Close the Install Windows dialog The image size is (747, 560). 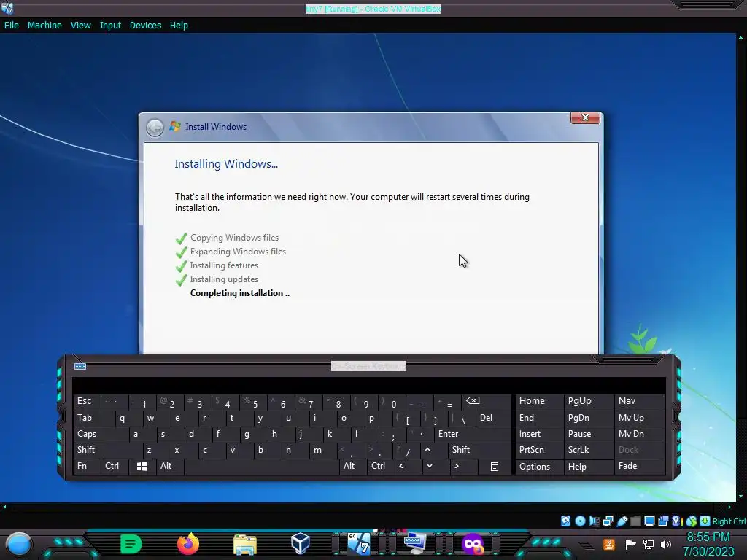pyautogui.click(x=586, y=117)
